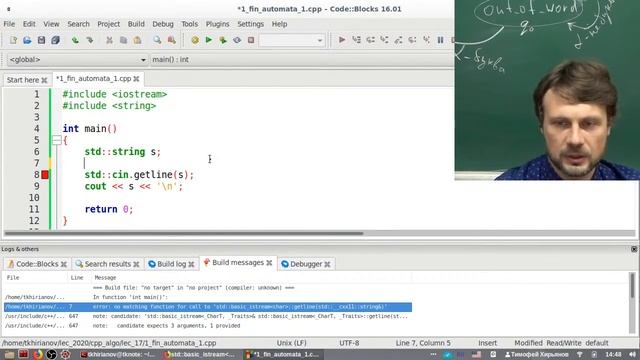The height and width of the screenshot is (360, 640).
Task: Click the editor horizontal scrollbar
Action: pos(184,233)
